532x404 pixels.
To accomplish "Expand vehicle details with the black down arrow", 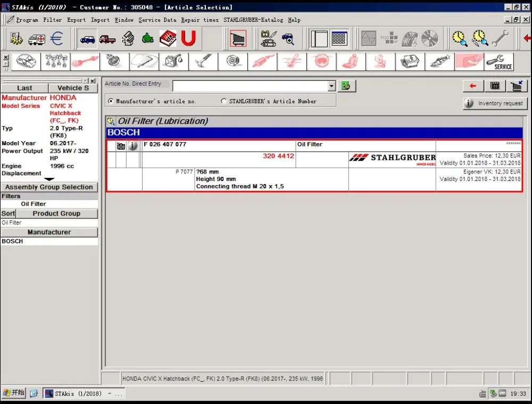I will click(x=49, y=179).
